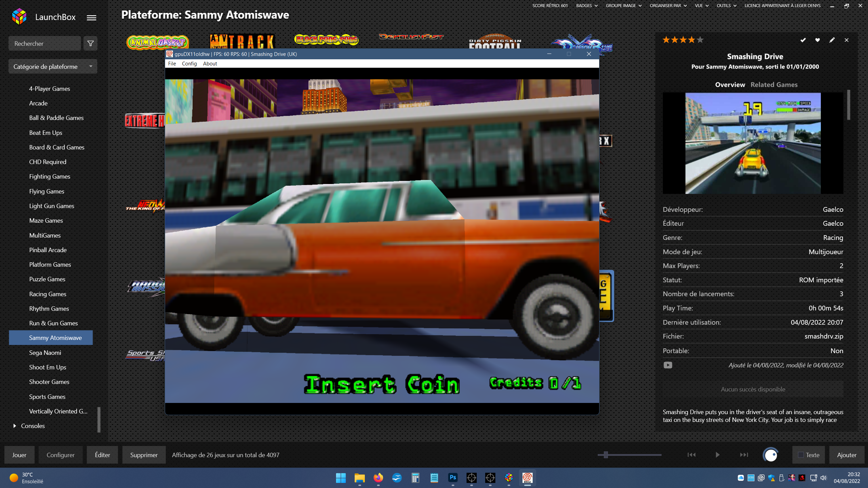Click the Jouer button
868x488 pixels.
(19, 455)
